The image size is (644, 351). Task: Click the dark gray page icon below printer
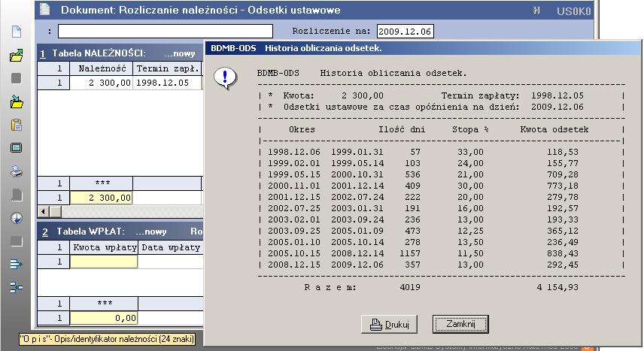coord(17,195)
